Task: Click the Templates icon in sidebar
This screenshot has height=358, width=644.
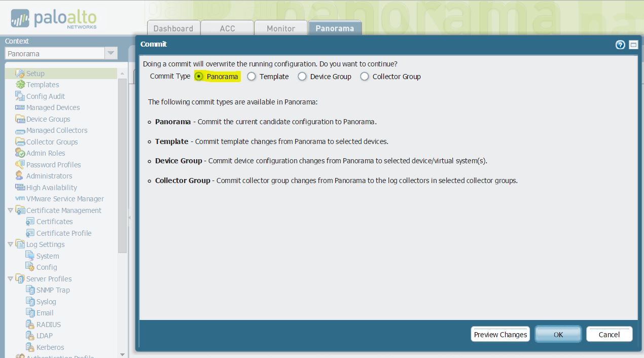Action: (20, 85)
